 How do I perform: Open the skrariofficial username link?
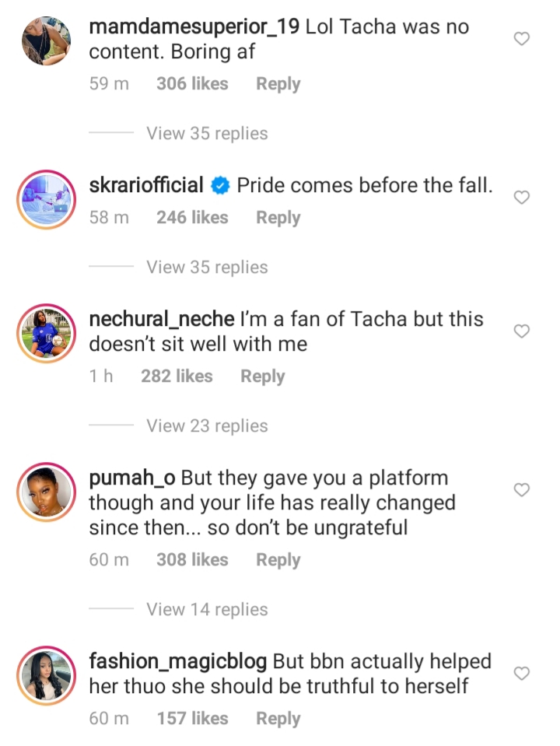tap(146, 186)
